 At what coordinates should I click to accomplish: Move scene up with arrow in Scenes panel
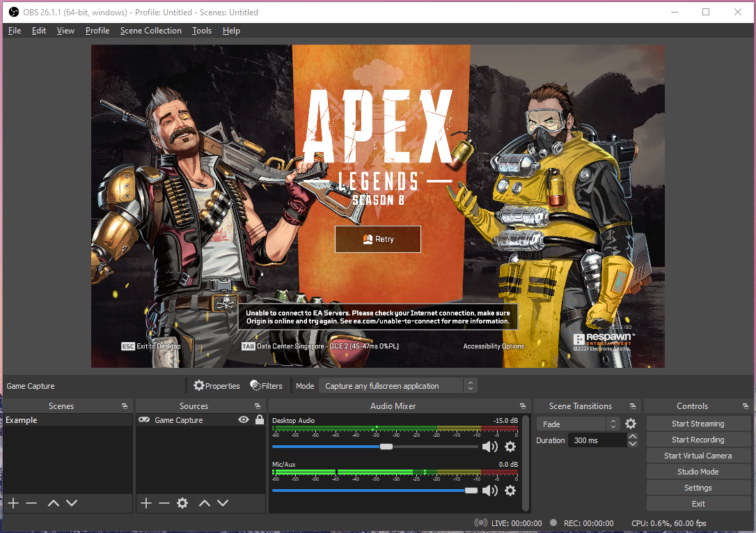coord(54,503)
